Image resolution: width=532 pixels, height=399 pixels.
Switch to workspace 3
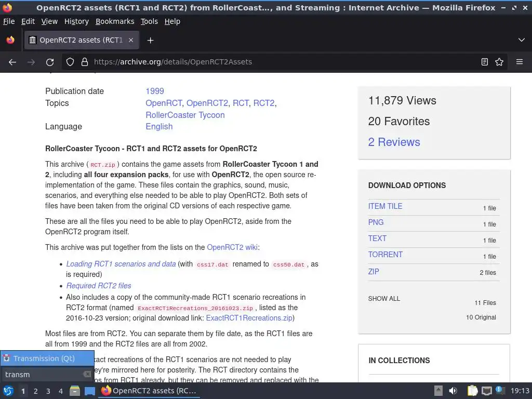48,391
